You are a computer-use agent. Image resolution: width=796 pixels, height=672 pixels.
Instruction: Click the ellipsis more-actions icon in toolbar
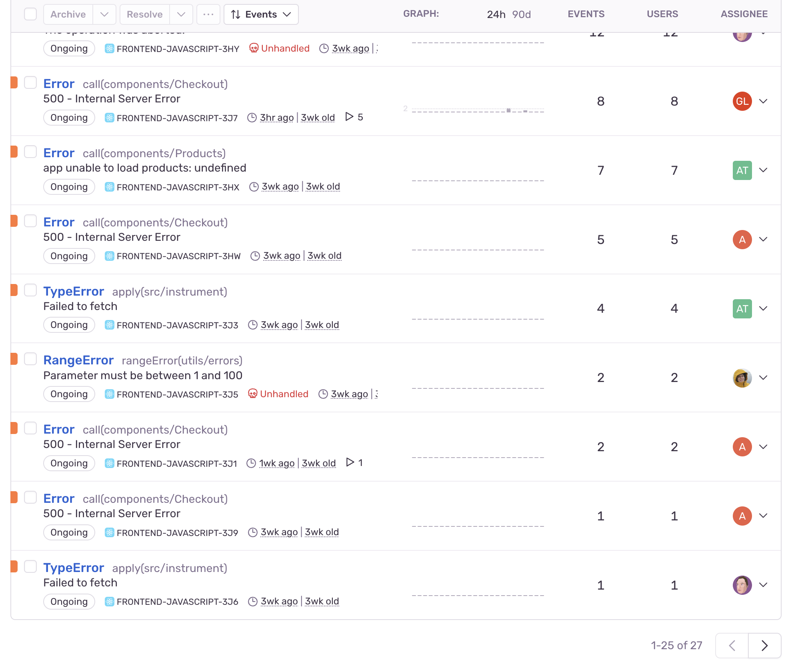point(208,14)
